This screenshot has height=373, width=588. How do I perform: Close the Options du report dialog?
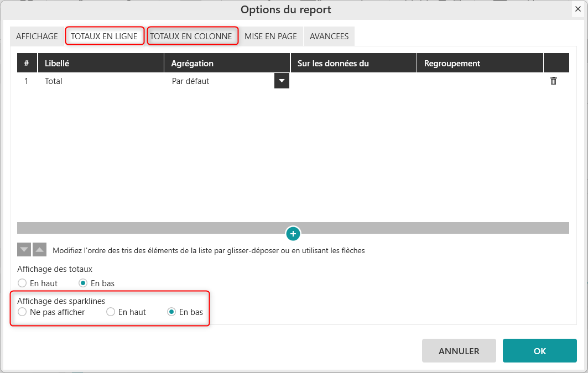point(577,9)
